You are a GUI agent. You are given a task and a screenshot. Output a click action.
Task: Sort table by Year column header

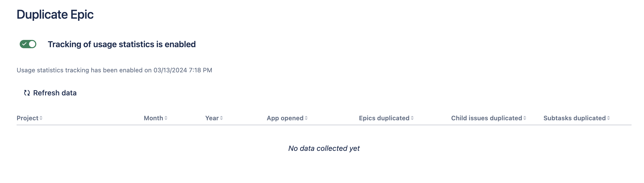pos(212,118)
